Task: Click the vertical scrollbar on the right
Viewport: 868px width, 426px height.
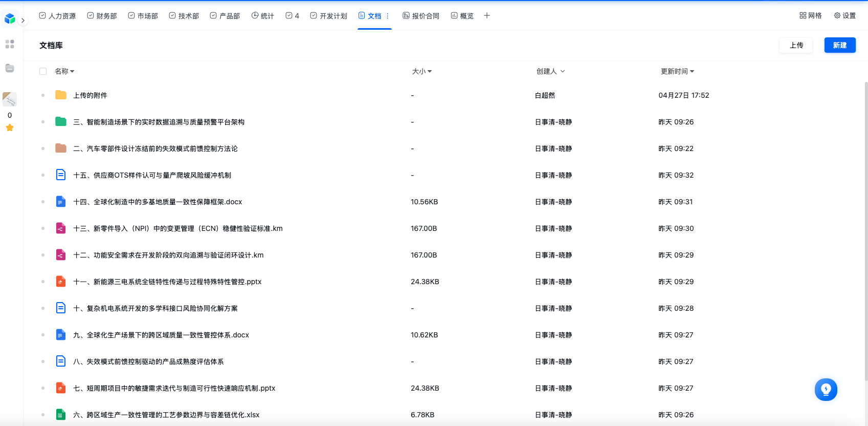Action: coord(866,230)
